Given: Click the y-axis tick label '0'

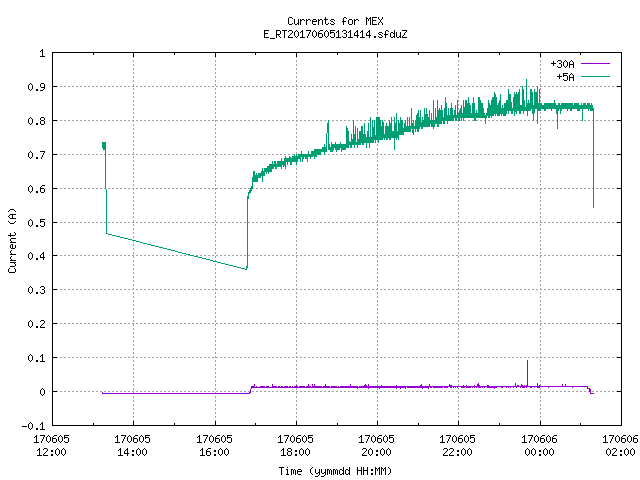Looking at the screenshot, I should pos(42,392).
